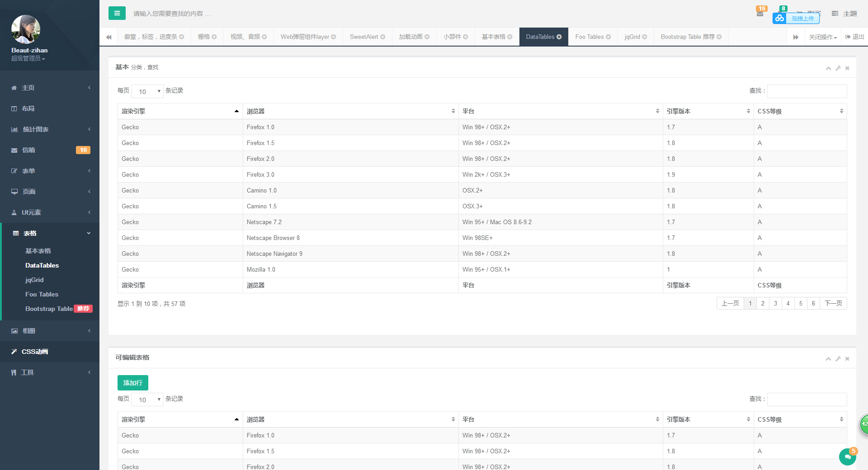Close the 栅格 tab via its x icon
This screenshot has height=470, width=868.
coord(214,37)
